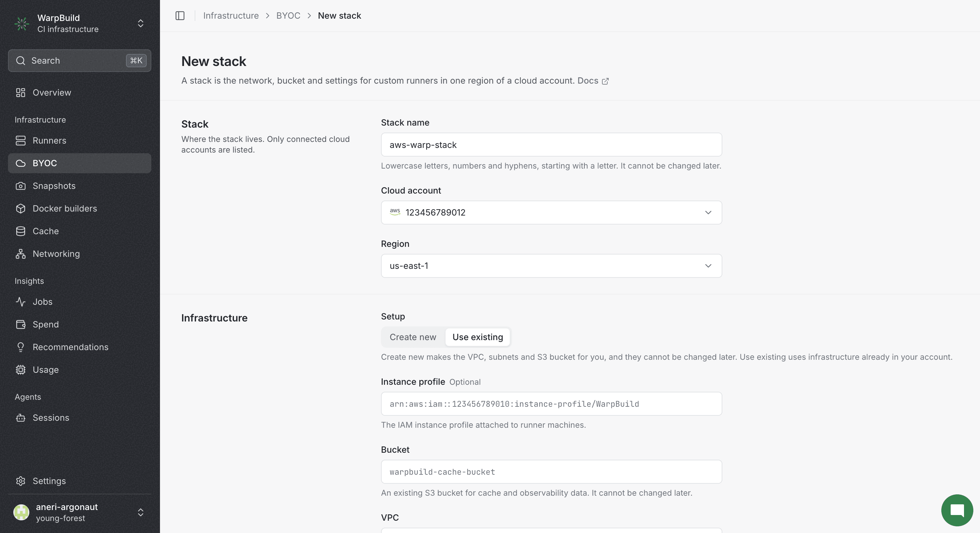Image resolution: width=980 pixels, height=533 pixels.
Task: Click the Bucket input field
Action: (551, 472)
